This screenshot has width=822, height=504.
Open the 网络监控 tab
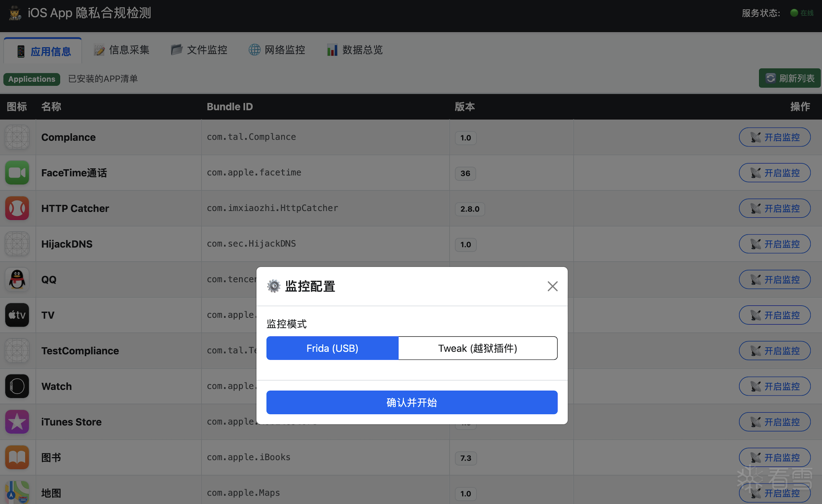[277, 49]
